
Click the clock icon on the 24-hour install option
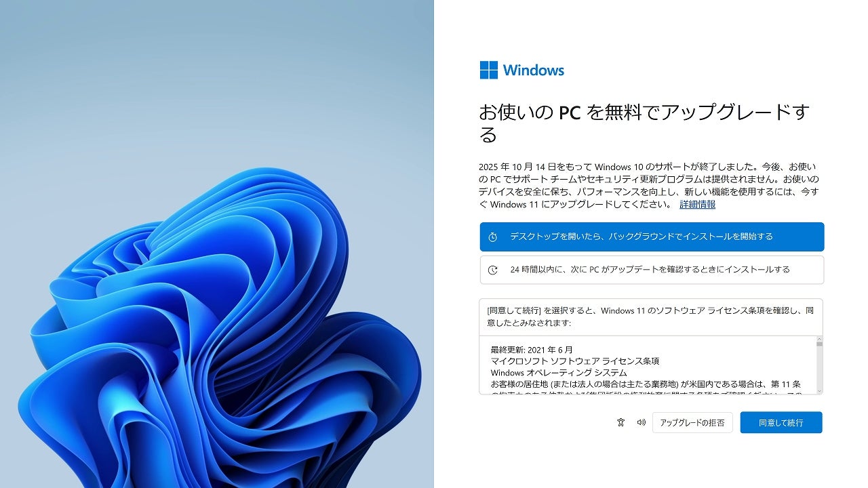coord(493,270)
